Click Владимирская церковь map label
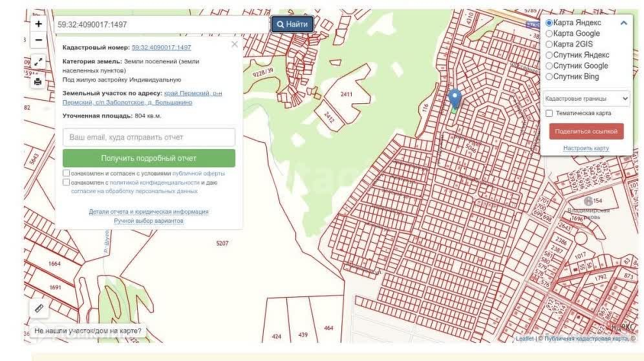This screenshot has height=361, width=644. pos(588,213)
